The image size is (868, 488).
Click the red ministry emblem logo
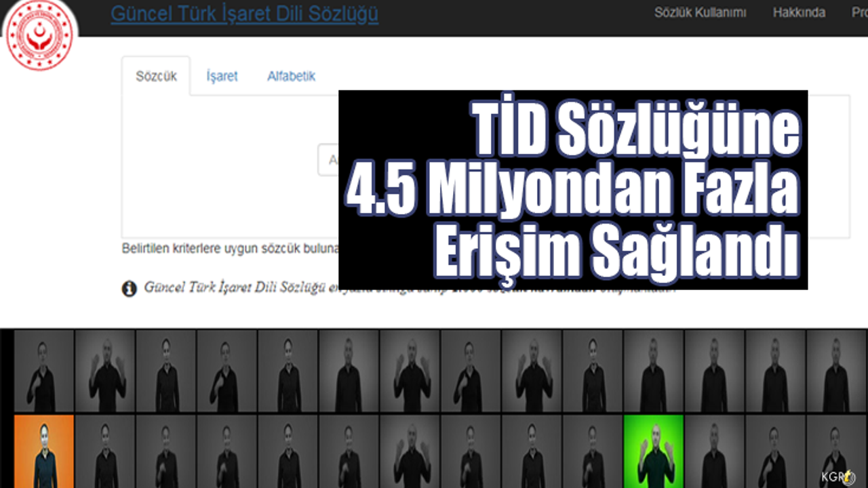pos(39,35)
